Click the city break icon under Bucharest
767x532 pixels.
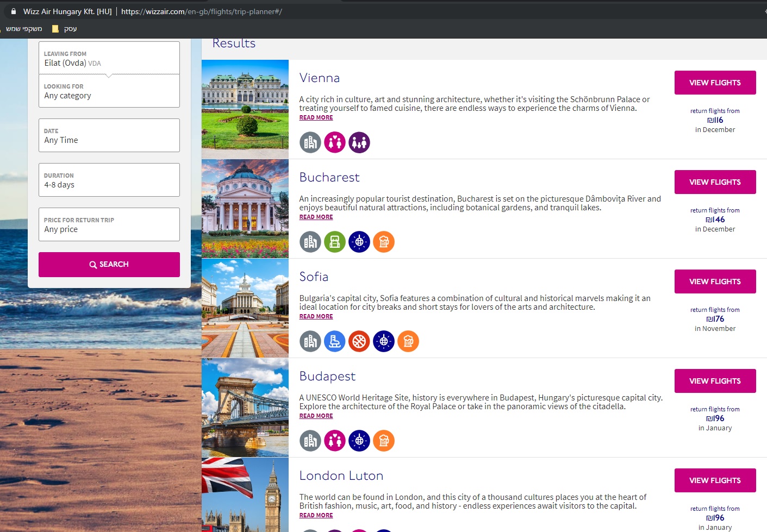pos(310,242)
